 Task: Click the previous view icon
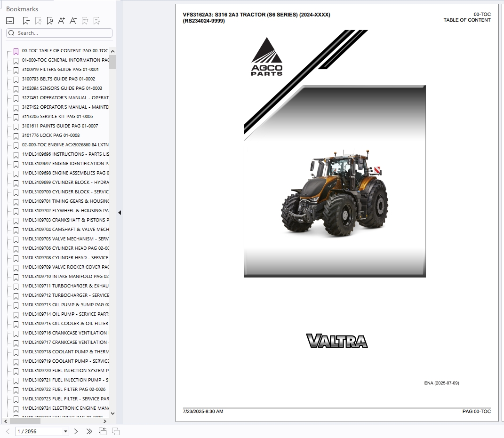[103, 431]
